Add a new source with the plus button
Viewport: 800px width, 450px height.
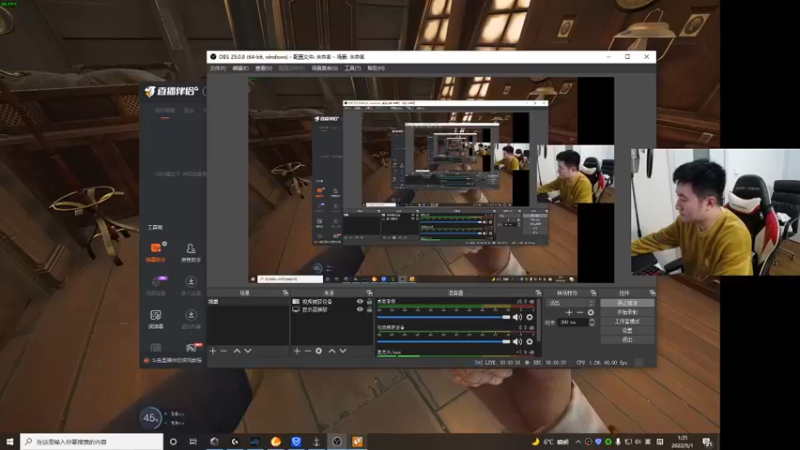point(297,351)
